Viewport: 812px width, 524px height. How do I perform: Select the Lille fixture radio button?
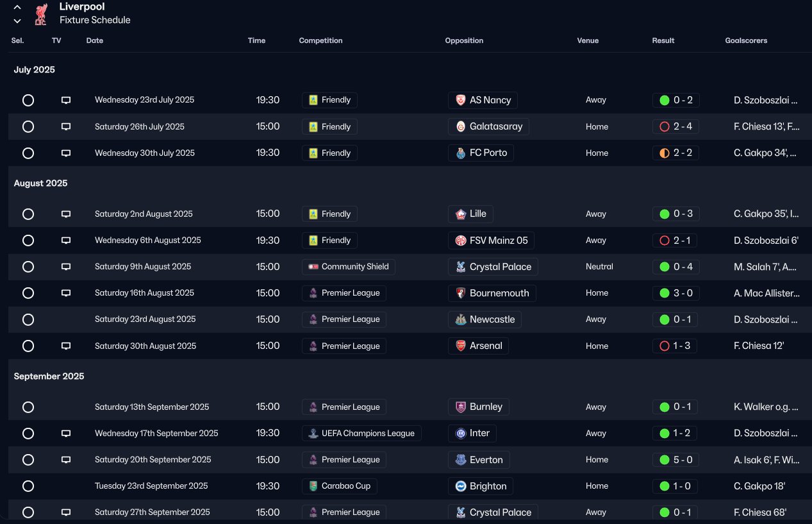click(x=28, y=214)
